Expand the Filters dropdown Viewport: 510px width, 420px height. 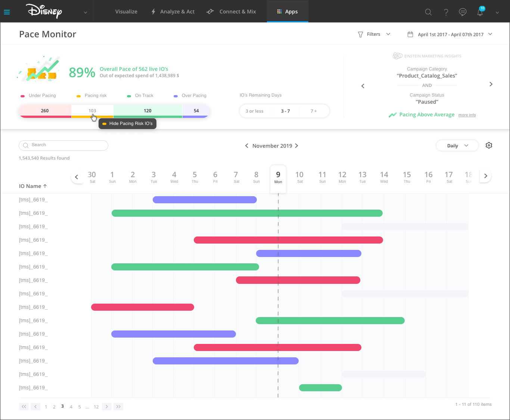(374, 34)
